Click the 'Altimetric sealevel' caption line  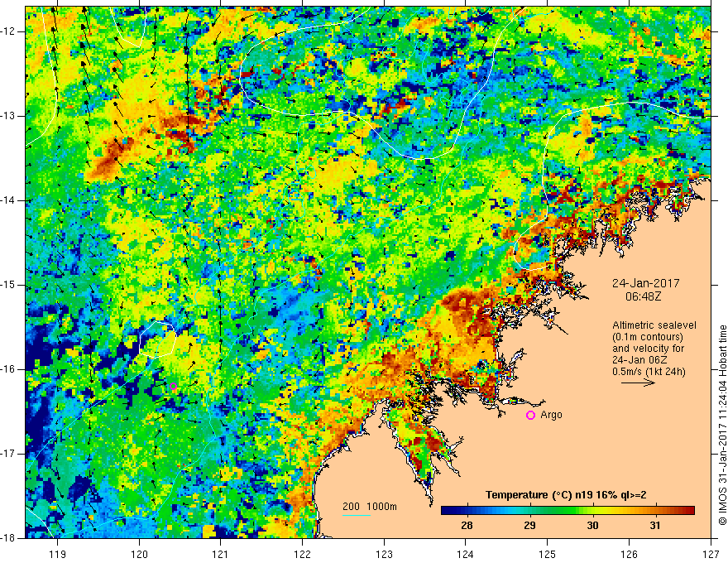654,325
